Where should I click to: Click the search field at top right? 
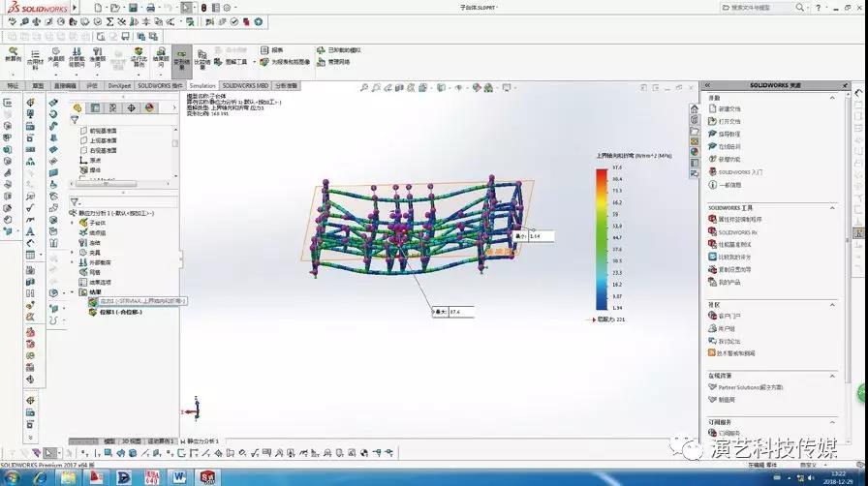click(758, 8)
